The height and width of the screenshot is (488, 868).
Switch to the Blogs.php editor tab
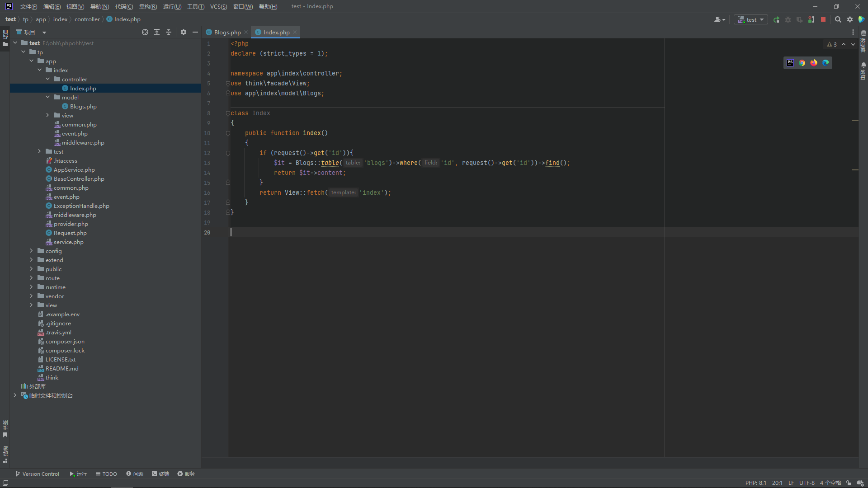[x=227, y=33]
